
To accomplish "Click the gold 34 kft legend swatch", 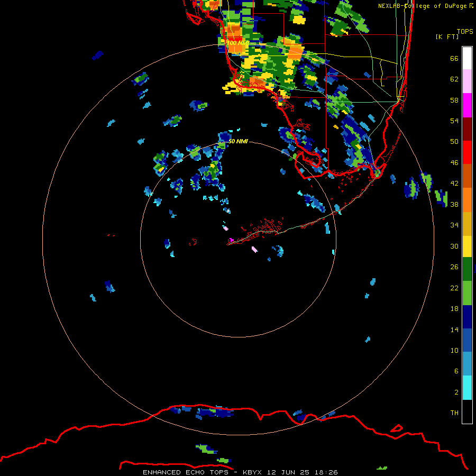I will pyautogui.click(x=467, y=224).
